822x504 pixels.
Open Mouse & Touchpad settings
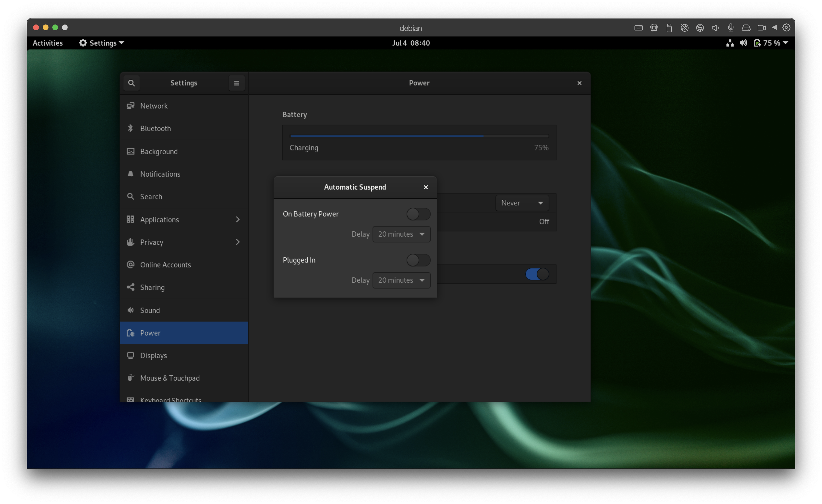coord(184,378)
